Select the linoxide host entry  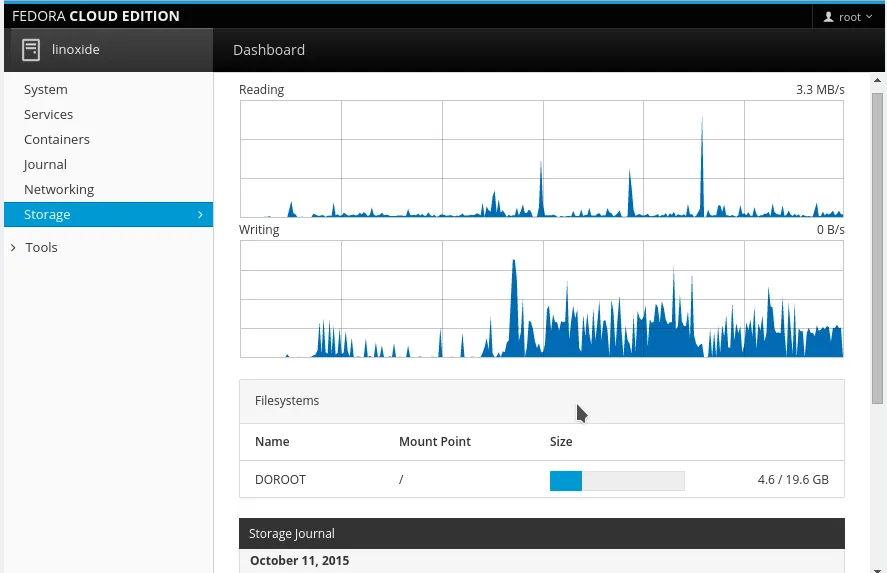tap(76, 49)
